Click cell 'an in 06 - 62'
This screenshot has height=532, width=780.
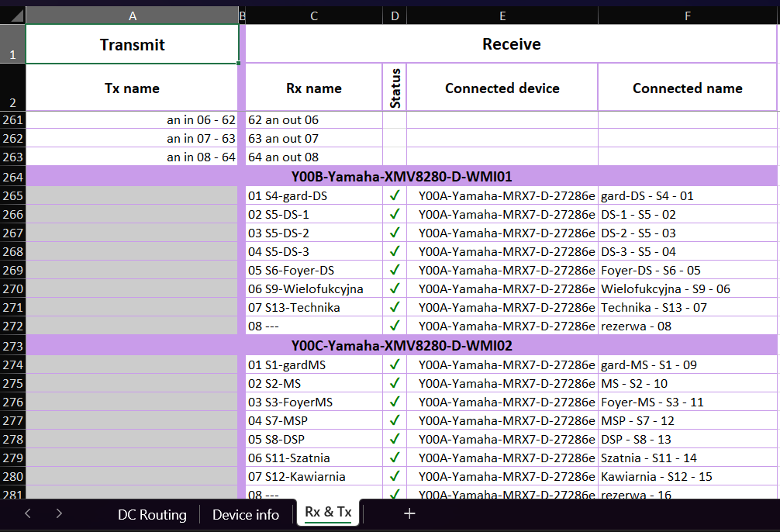pos(132,120)
